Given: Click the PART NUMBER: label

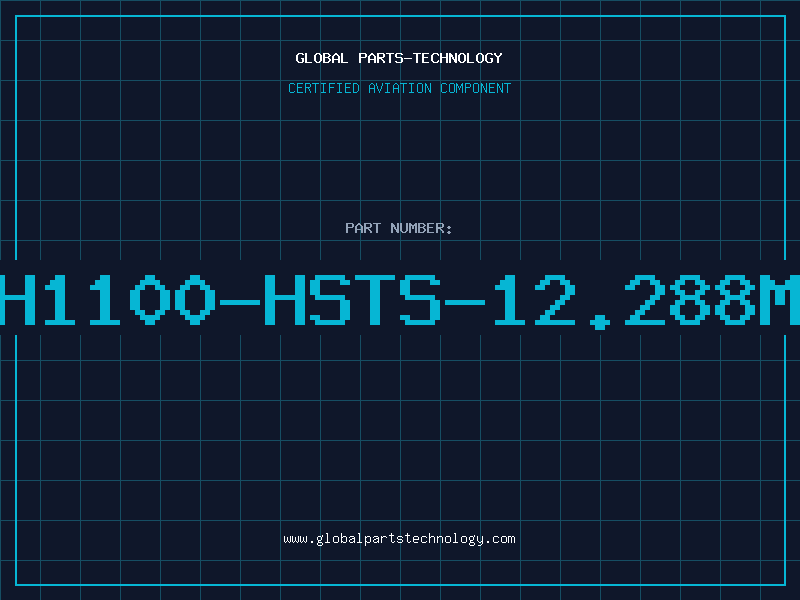Looking at the screenshot, I should pos(399,228).
